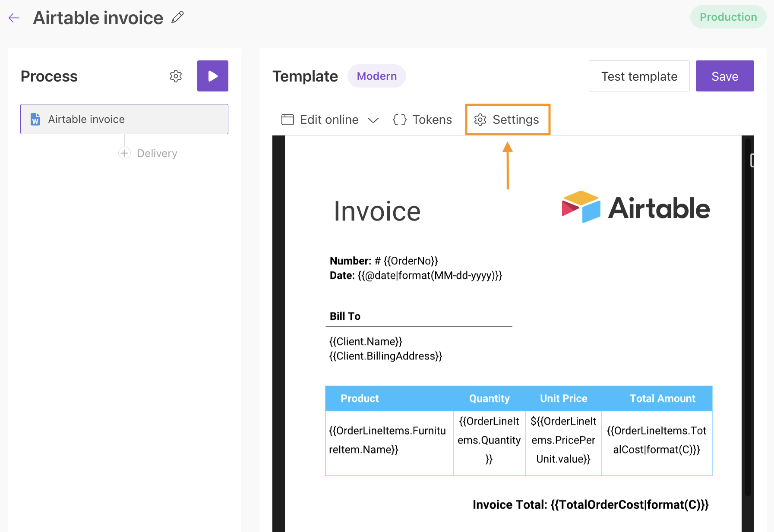The image size is (774, 532).
Task: Click the Test template button
Action: pos(639,76)
